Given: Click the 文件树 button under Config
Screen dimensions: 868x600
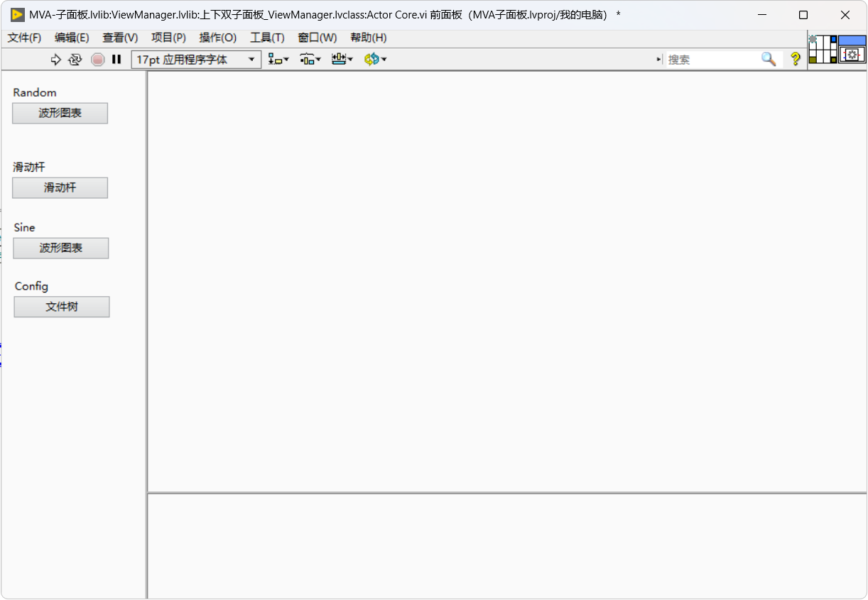Looking at the screenshot, I should pyautogui.click(x=62, y=307).
